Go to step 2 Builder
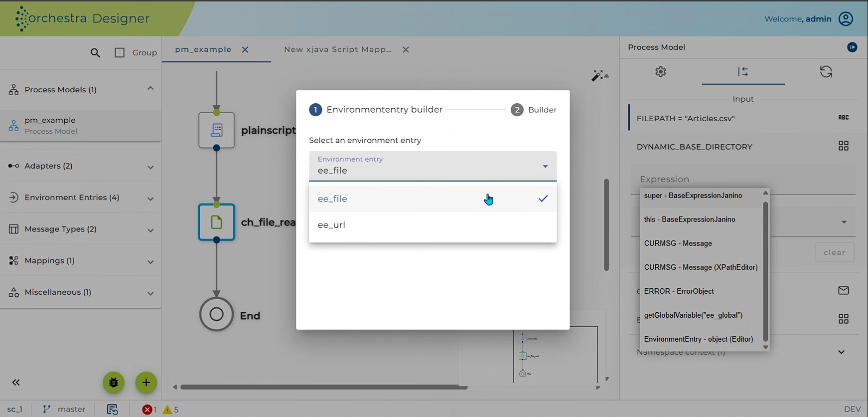The height and width of the screenshot is (417, 868). (534, 110)
